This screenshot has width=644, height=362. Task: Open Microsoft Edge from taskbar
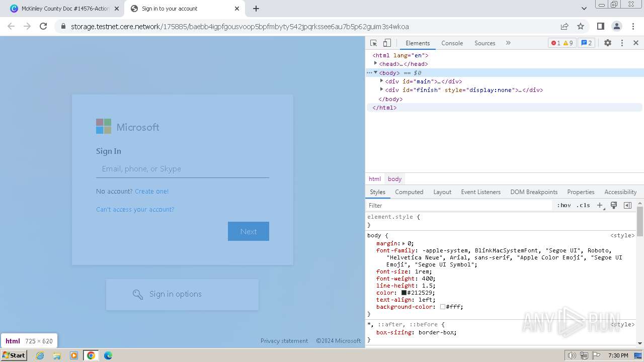pos(108,355)
